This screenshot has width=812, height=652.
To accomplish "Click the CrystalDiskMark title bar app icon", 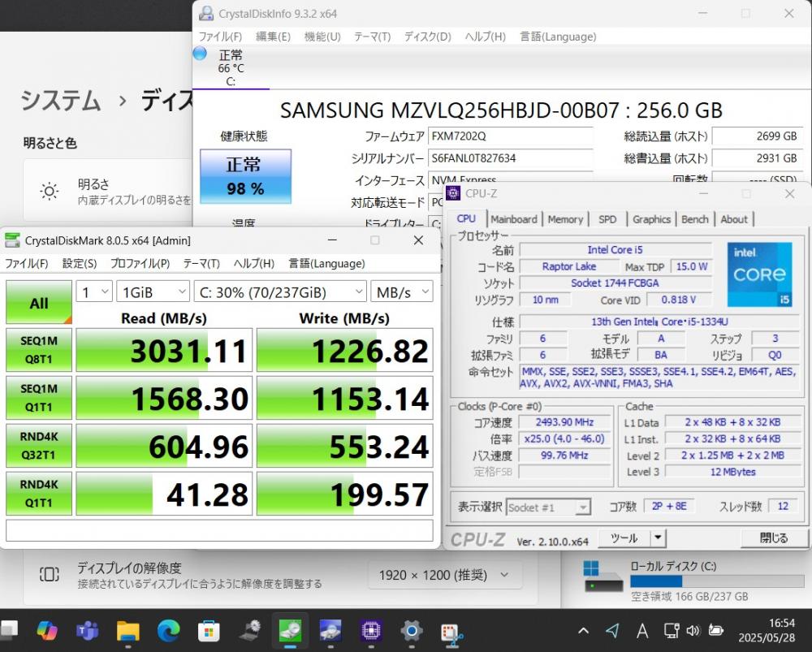I will 11,240.
